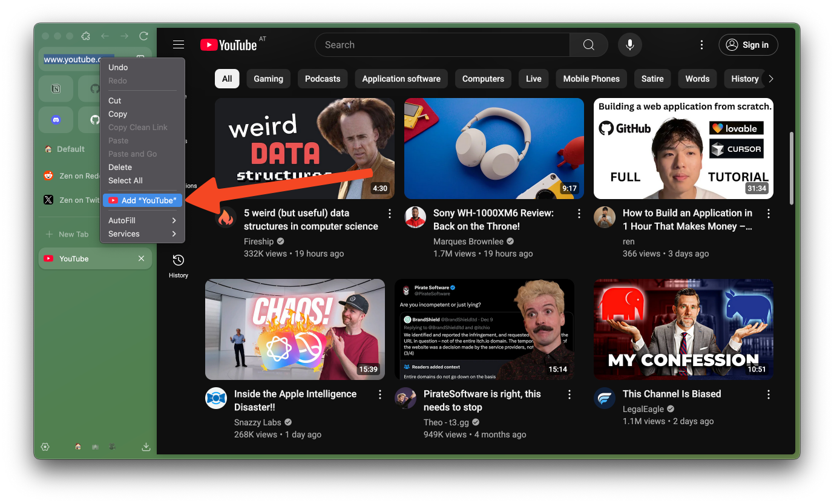The height and width of the screenshot is (504, 834).
Task: Switch to the house workspace icon
Action: coord(78,447)
